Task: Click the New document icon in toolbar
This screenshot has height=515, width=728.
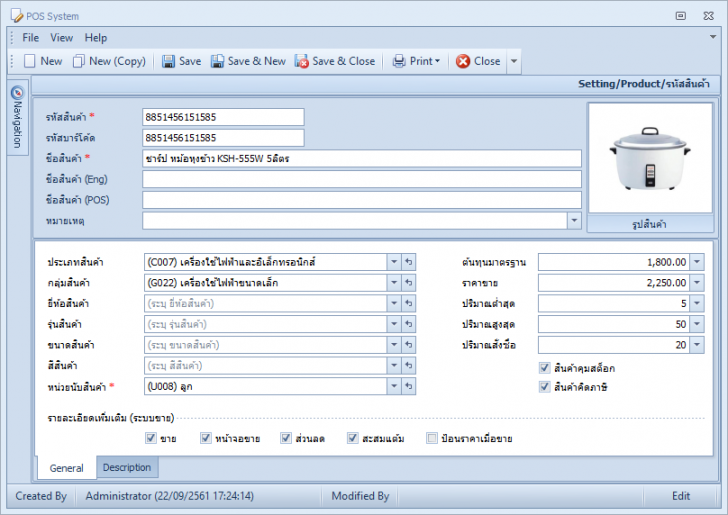Action: pos(30,61)
